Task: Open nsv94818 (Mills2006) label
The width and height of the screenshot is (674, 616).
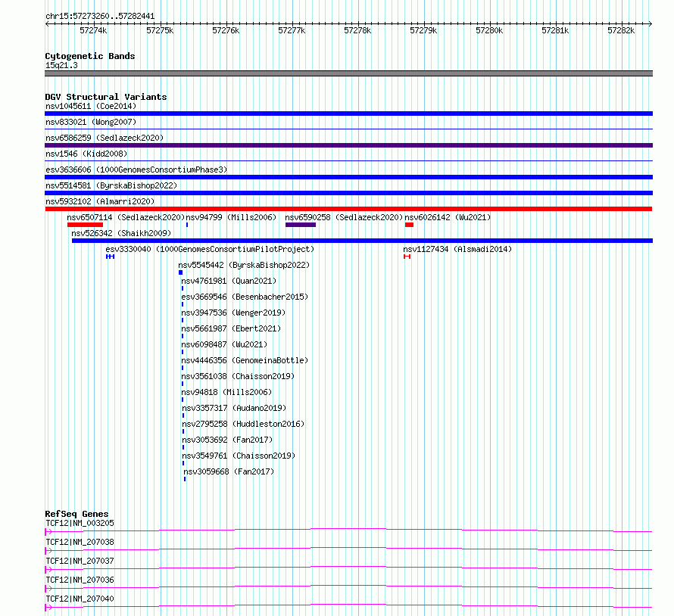Action: pos(226,392)
